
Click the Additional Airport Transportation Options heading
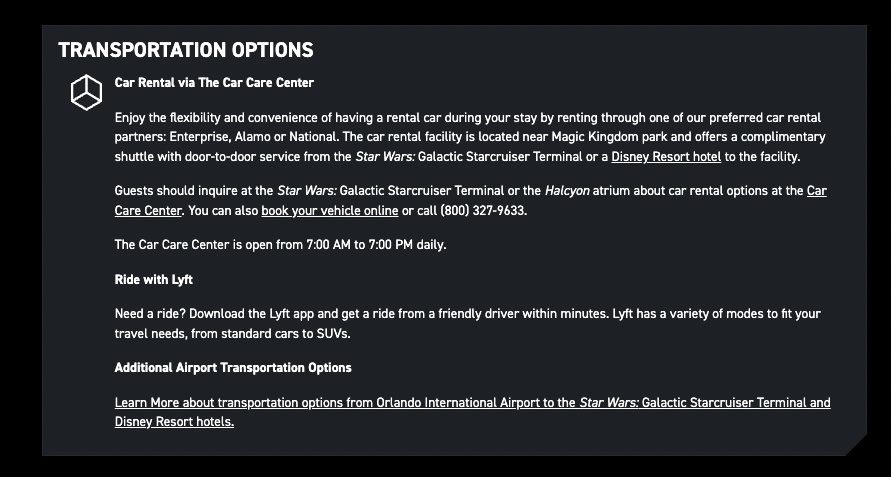click(x=233, y=368)
